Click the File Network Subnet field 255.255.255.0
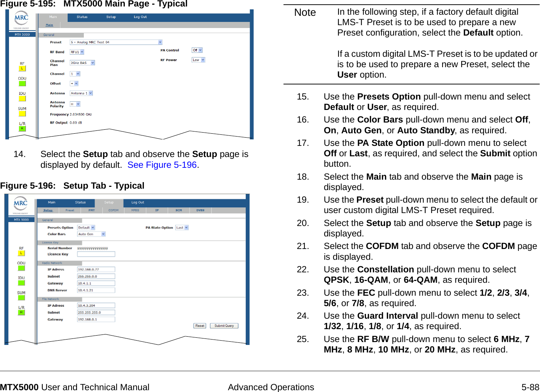 pyautogui.click(x=96, y=312)
